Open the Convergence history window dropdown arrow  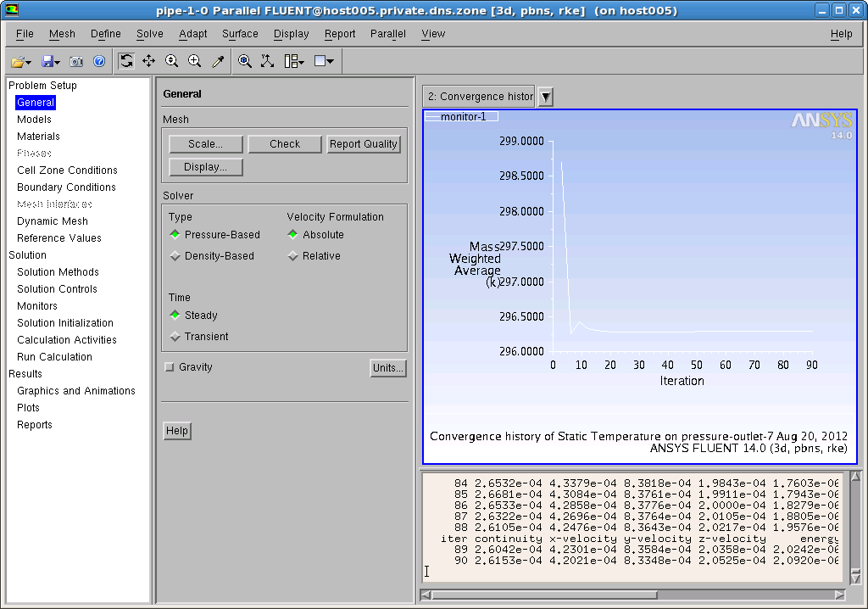(546, 97)
